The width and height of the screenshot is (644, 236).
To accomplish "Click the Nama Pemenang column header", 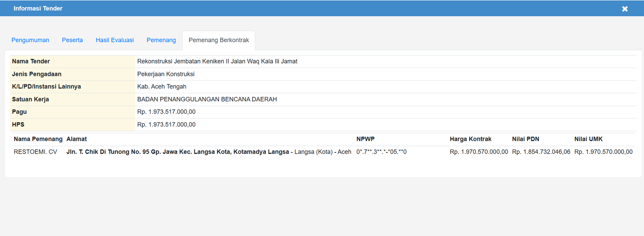I will tap(38, 139).
